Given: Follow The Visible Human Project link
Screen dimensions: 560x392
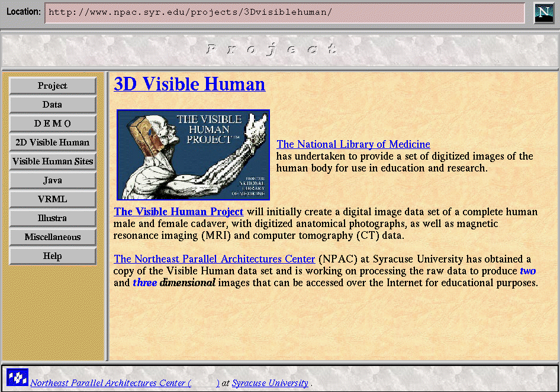Looking at the screenshot, I should [179, 212].
